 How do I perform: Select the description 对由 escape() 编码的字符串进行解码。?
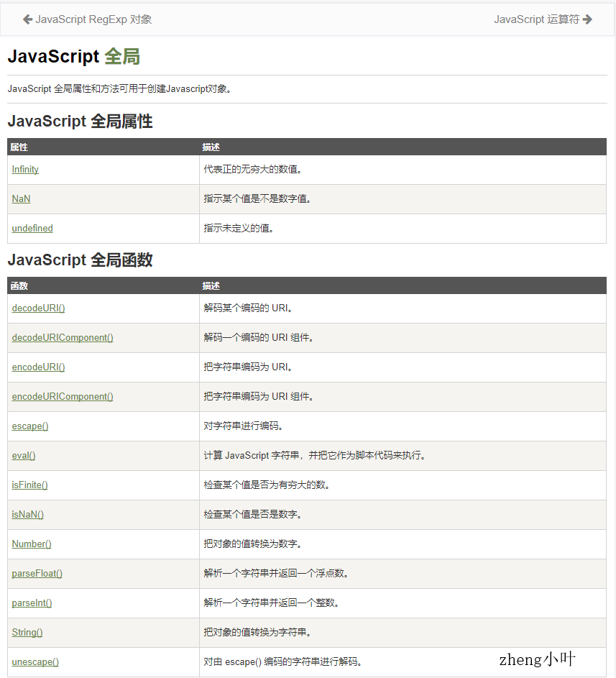pyautogui.click(x=282, y=662)
